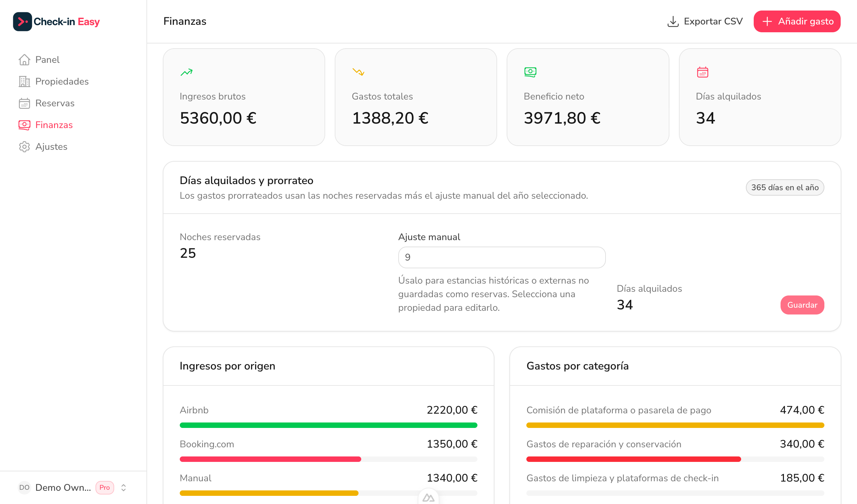857x504 pixels.
Task: Click the Días alquilados y prorrateo heading
Action: 246,180
